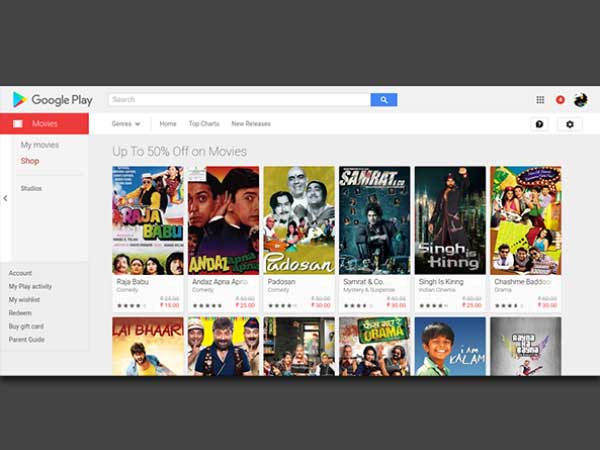This screenshot has height=450, width=600.
Task: Open the red notifications badge
Action: coord(560,100)
